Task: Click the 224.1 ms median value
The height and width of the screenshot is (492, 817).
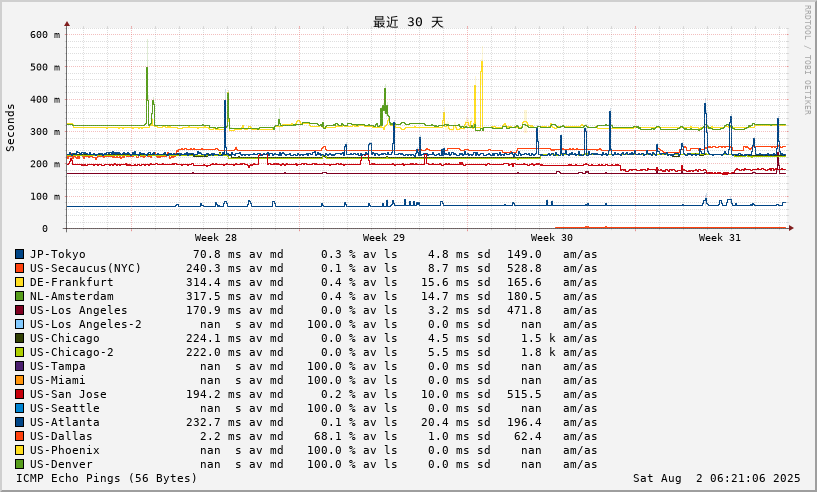Action: point(214,338)
